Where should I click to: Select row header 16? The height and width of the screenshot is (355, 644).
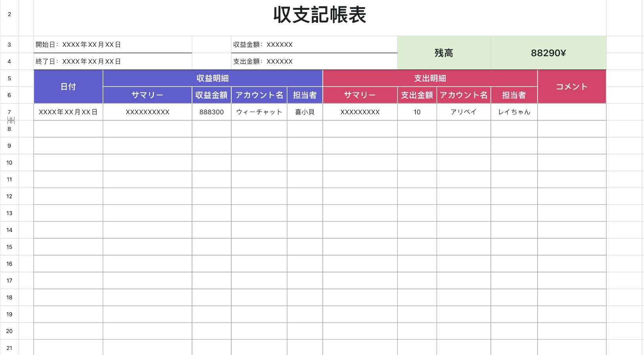pos(9,264)
